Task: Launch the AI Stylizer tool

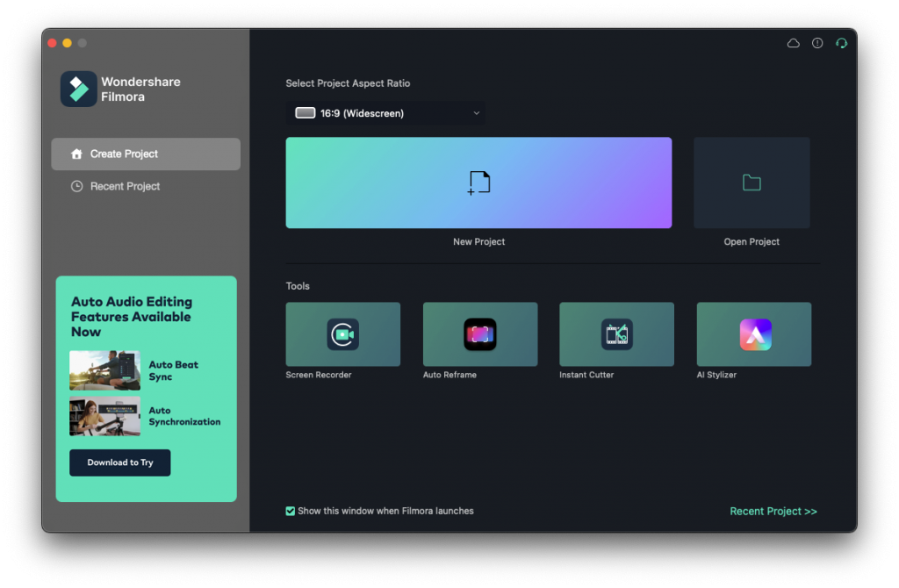Action: tap(753, 334)
